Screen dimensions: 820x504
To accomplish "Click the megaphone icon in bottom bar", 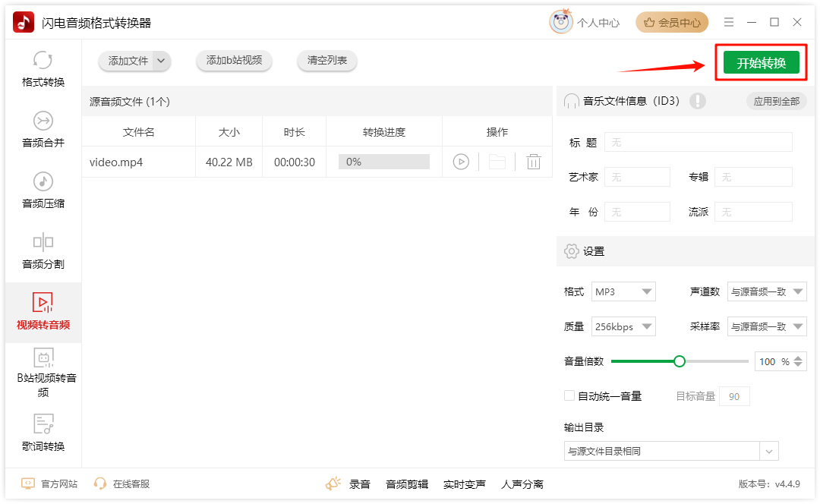I will coord(333,484).
